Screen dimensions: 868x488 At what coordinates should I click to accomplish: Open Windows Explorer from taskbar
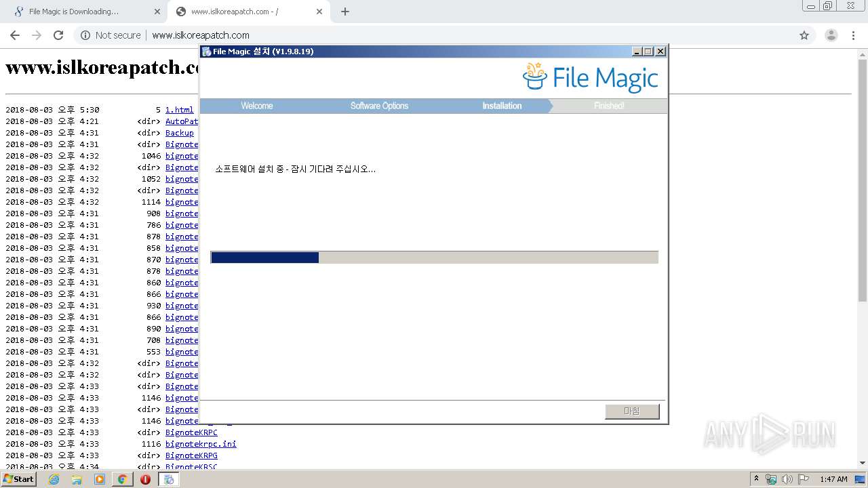pos(77,479)
